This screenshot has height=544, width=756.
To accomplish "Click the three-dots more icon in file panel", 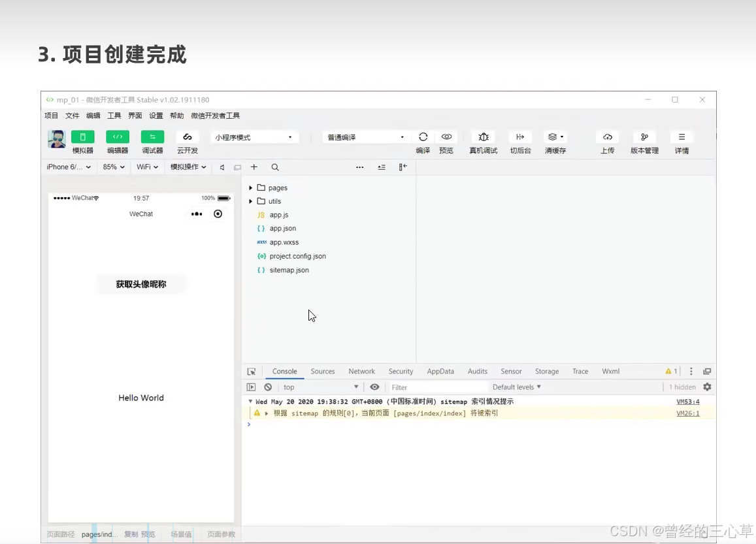I will [x=359, y=167].
